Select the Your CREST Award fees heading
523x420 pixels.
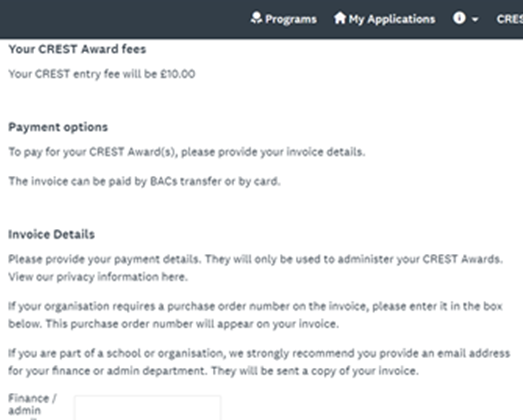click(77, 49)
